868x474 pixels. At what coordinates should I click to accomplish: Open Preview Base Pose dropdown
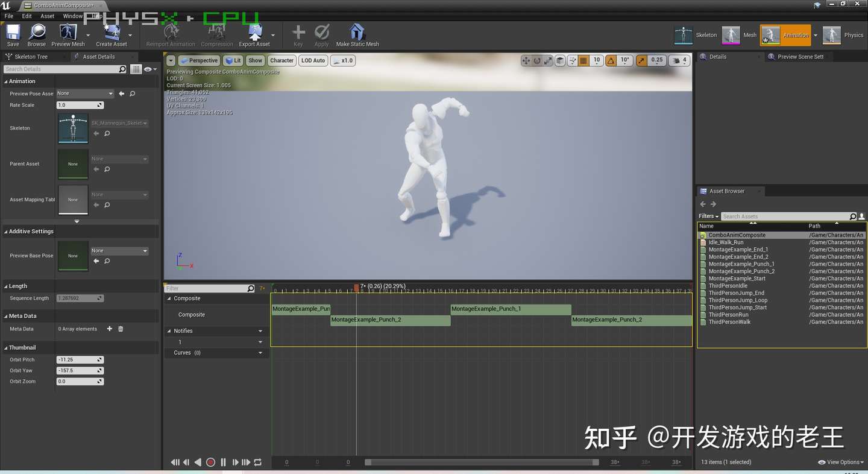pos(119,251)
